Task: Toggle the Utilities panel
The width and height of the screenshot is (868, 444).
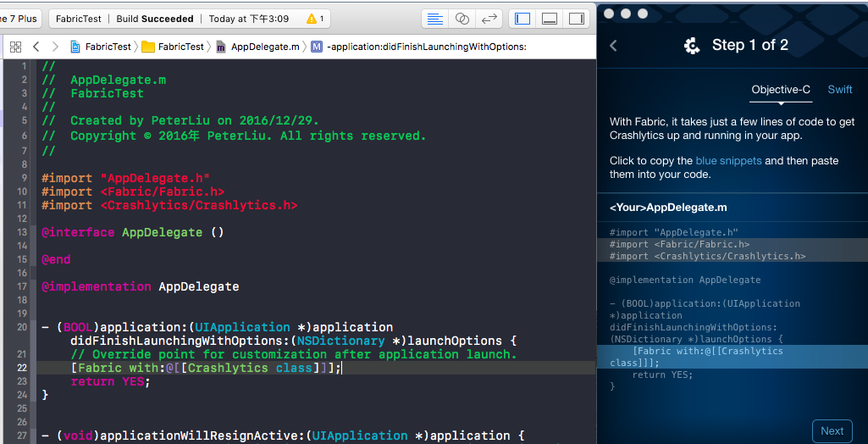Action: tap(576, 19)
